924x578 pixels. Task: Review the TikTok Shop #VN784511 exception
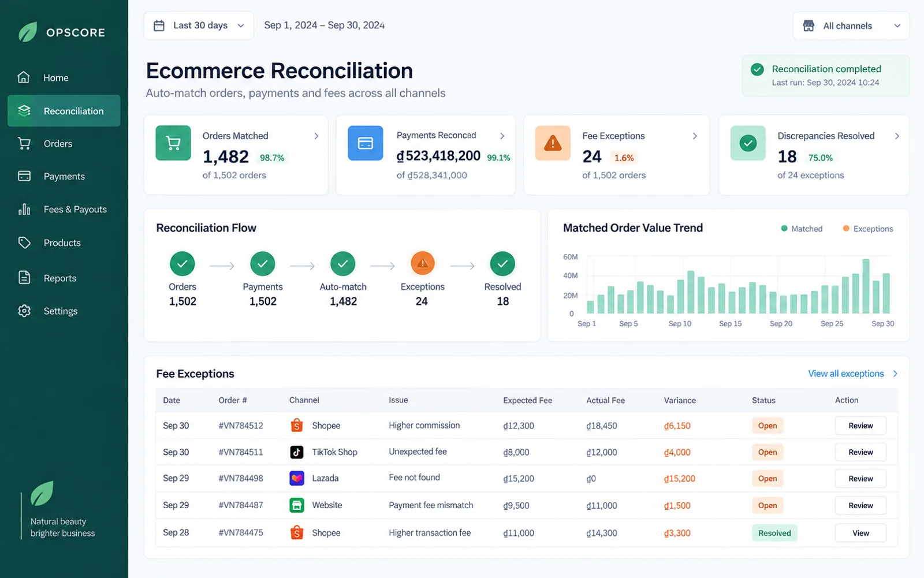[x=860, y=452]
